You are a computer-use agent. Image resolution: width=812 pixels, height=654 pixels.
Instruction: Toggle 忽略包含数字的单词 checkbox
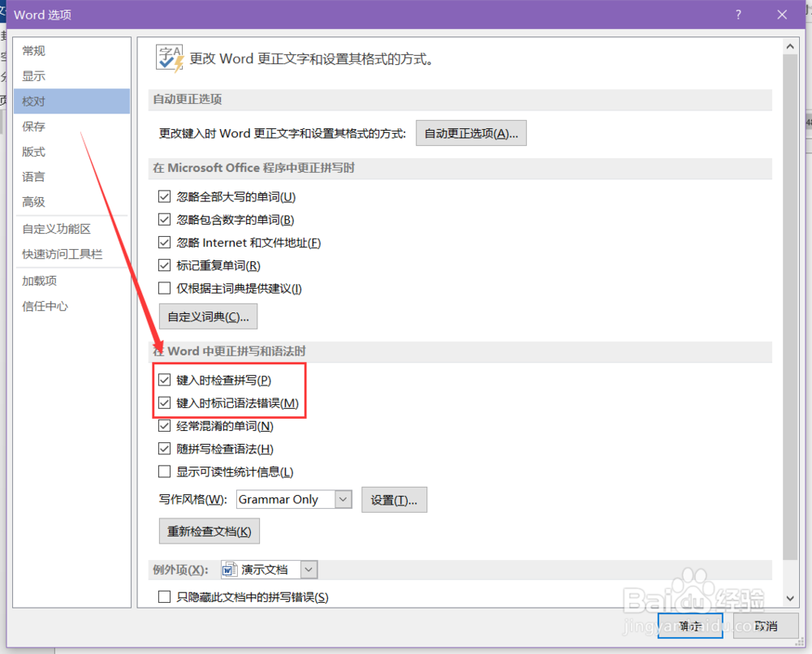point(164,219)
